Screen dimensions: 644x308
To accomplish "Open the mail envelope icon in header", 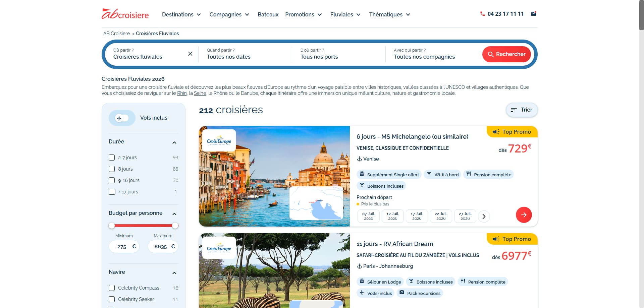I will (x=534, y=14).
